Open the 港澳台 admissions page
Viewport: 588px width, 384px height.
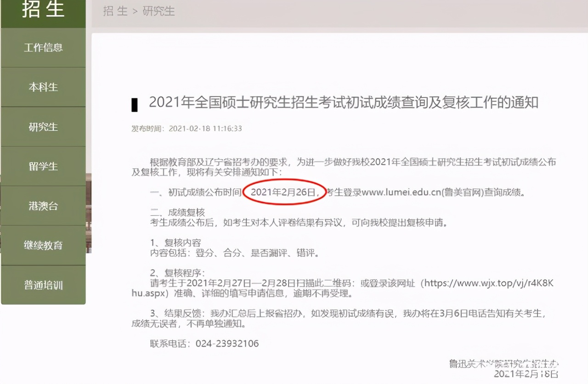coord(44,206)
